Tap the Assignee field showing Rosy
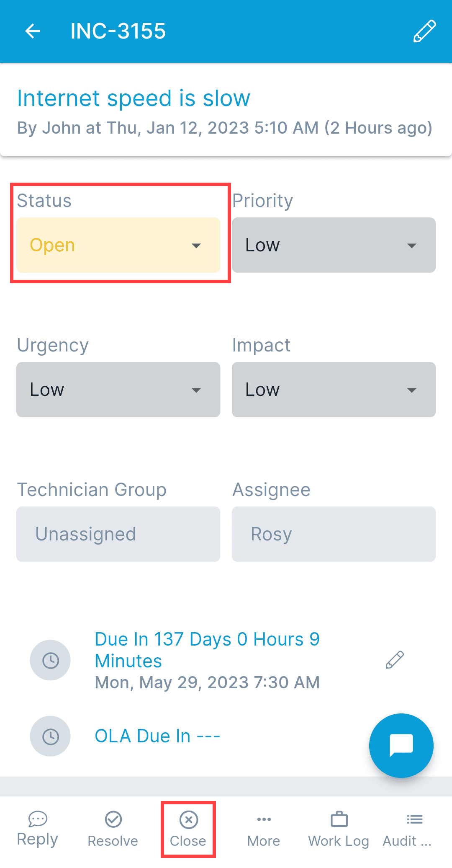452x868 pixels. point(334,534)
